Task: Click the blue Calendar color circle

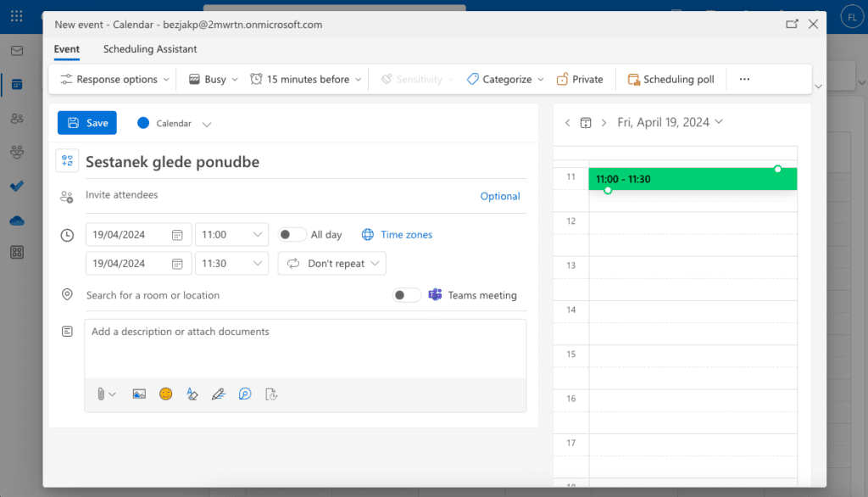Action: click(x=143, y=123)
